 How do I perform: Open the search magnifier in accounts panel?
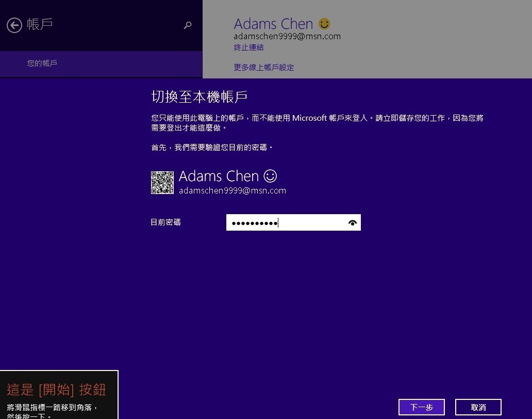pos(188,25)
